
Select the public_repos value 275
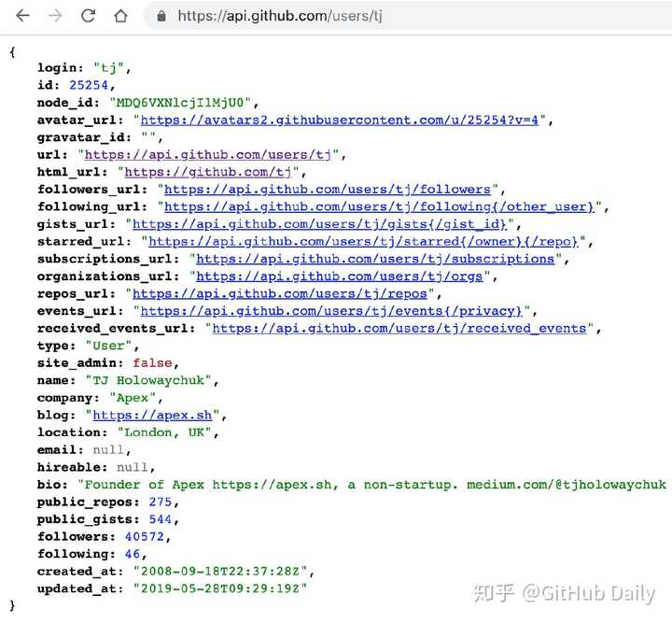161,503
